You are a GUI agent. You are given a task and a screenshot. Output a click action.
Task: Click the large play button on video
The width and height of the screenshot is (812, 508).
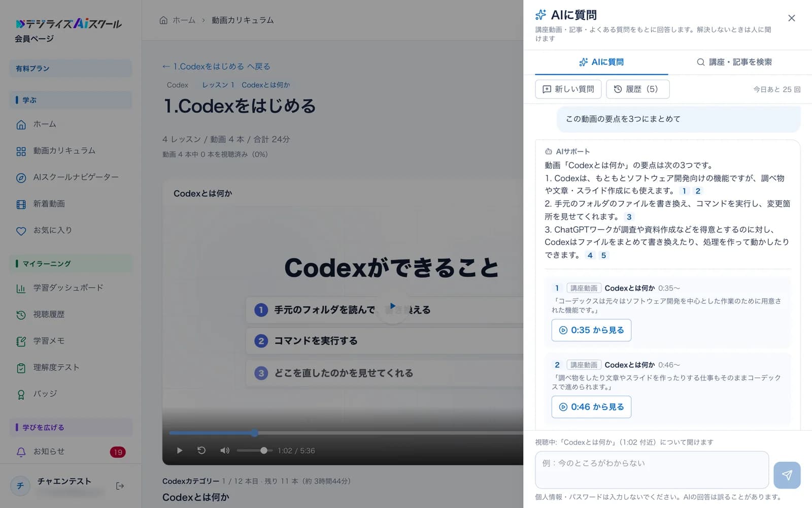point(392,306)
